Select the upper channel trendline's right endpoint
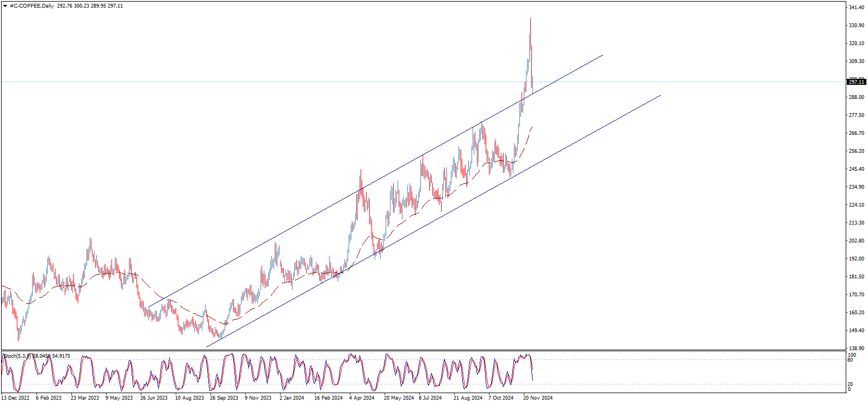This screenshot has width=868, height=404. tap(603, 55)
